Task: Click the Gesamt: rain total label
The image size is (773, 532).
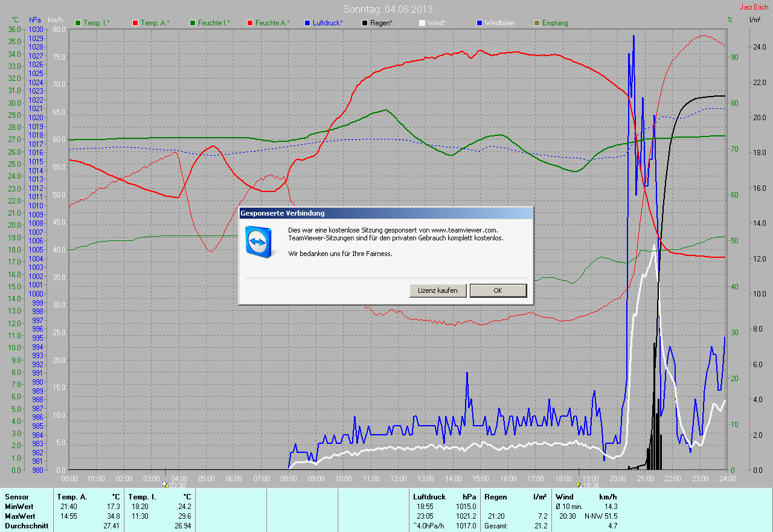Action: (x=496, y=526)
